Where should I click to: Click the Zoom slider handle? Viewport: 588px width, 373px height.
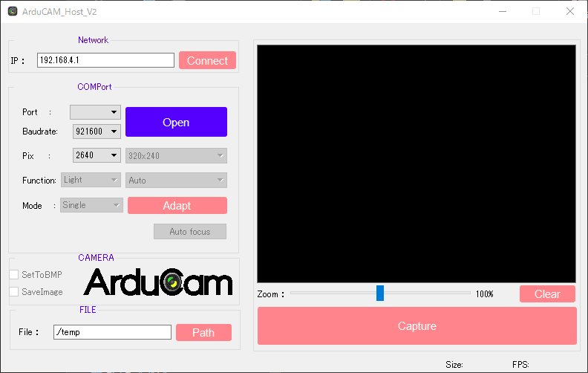(380, 293)
